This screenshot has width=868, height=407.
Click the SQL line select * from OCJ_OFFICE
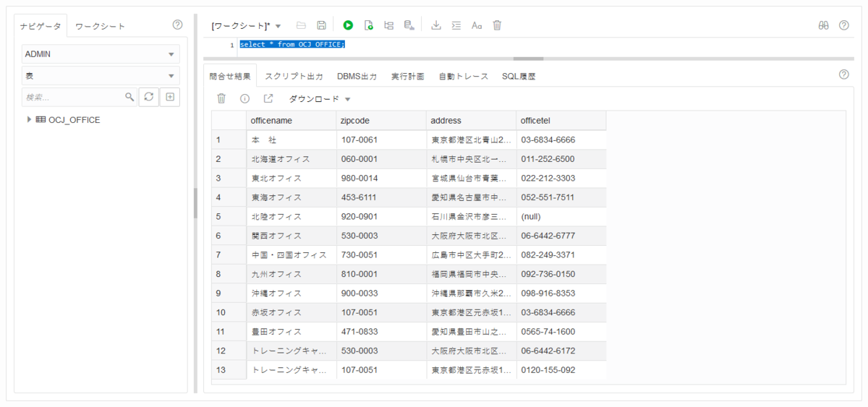(292, 45)
